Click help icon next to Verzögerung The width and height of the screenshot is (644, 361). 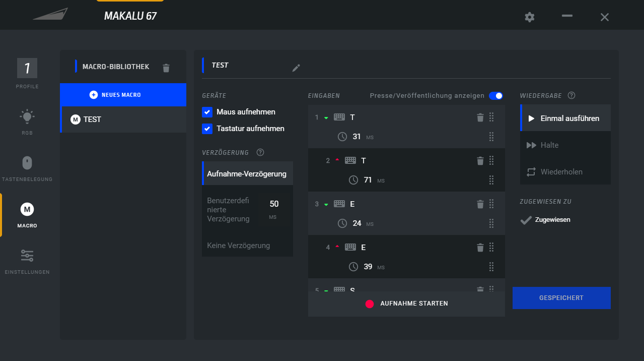click(x=260, y=152)
